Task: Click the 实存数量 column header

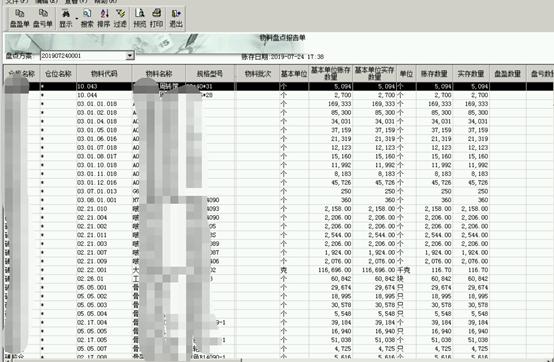Action: pyautogui.click(x=471, y=74)
